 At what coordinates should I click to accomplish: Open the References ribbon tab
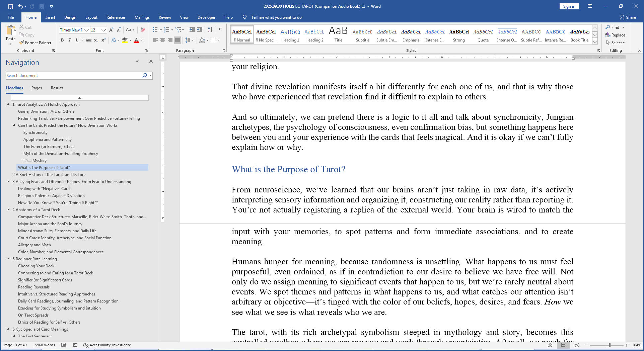(116, 17)
